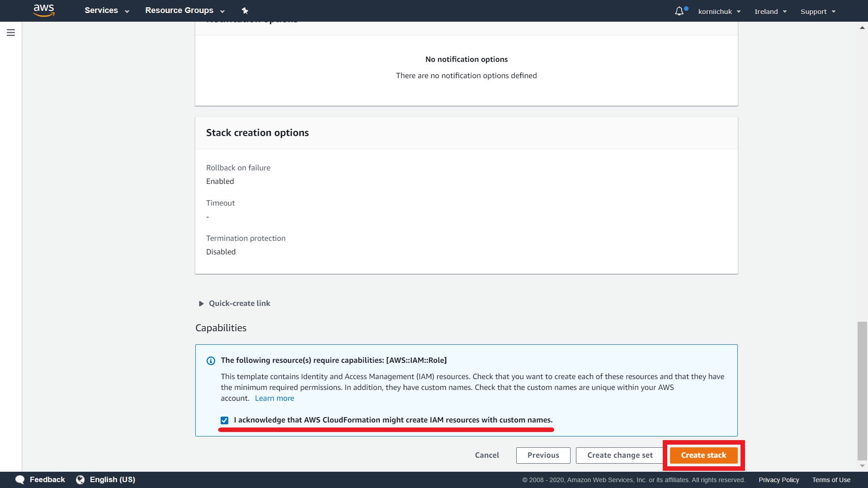Viewport: 868px width, 488px height.
Task: Click the Learn more IAM link
Action: [274, 398]
